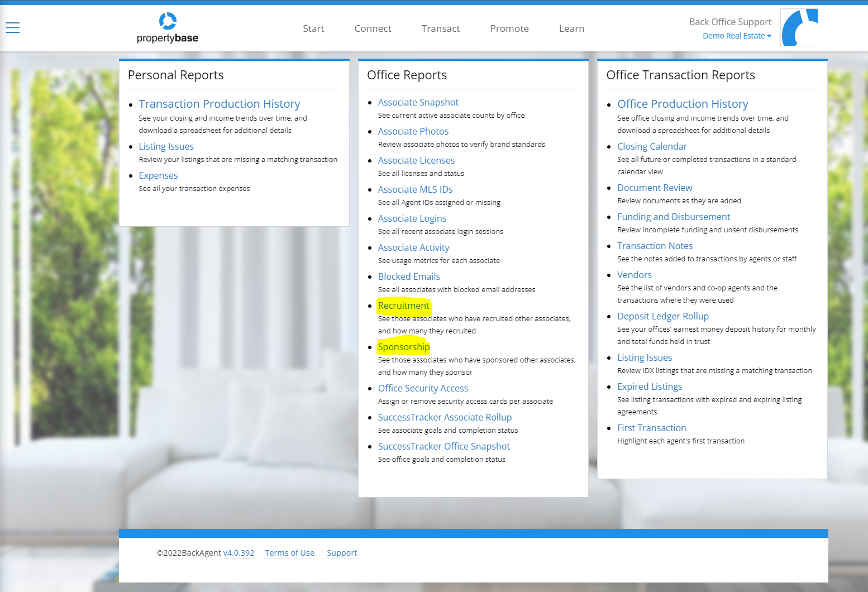
Task: Open the Promote section
Action: [x=509, y=28]
